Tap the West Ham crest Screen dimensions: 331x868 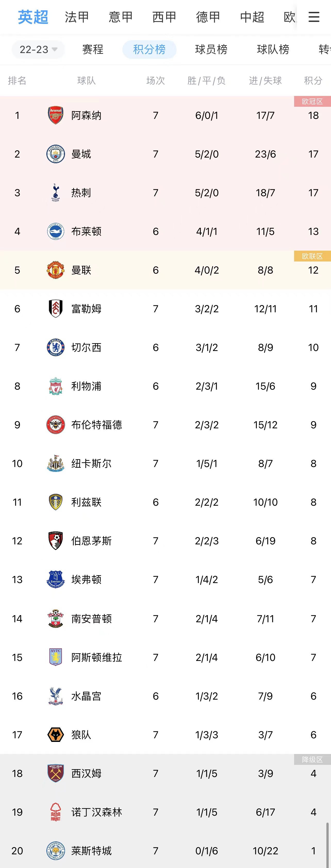tap(56, 773)
